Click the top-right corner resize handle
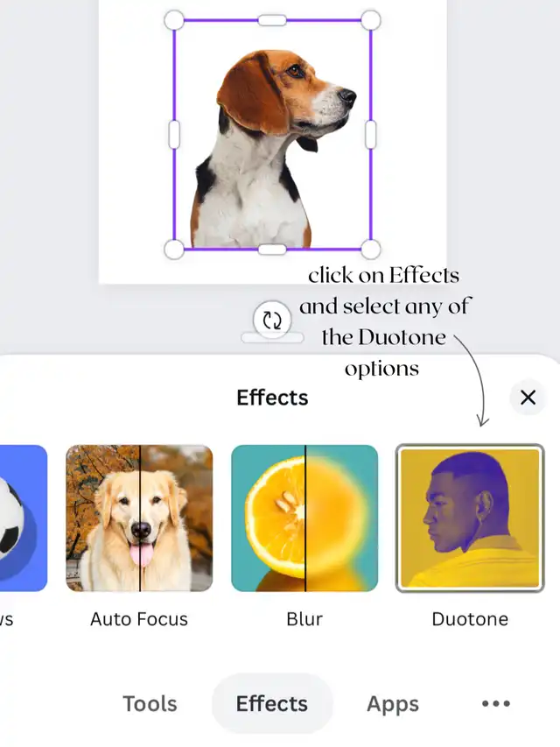 click(x=370, y=20)
